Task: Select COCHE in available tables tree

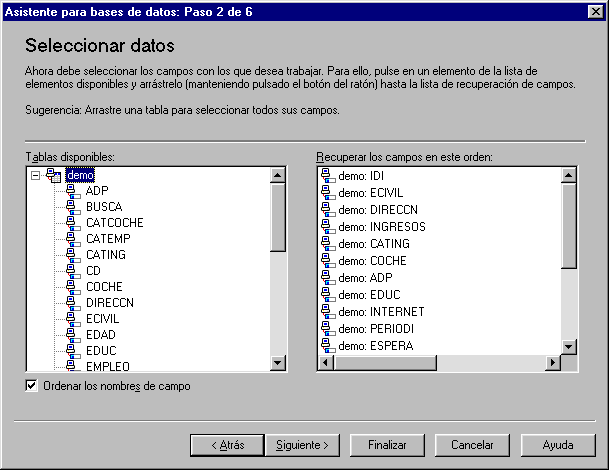Action: coord(104,287)
